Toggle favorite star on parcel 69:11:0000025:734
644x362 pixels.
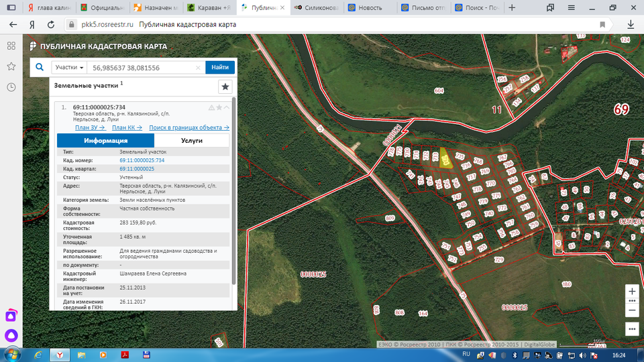pyautogui.click(x=219, y=107)
